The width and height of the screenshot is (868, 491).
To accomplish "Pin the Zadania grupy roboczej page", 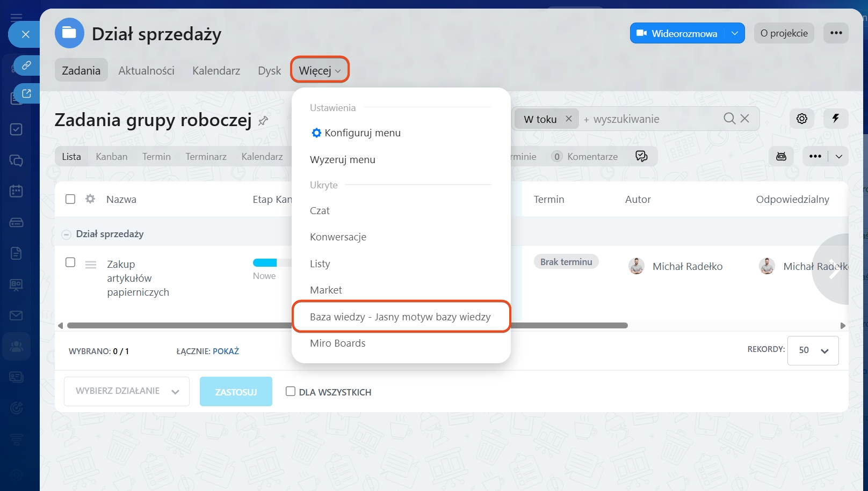I will click(x=263, y=121).
